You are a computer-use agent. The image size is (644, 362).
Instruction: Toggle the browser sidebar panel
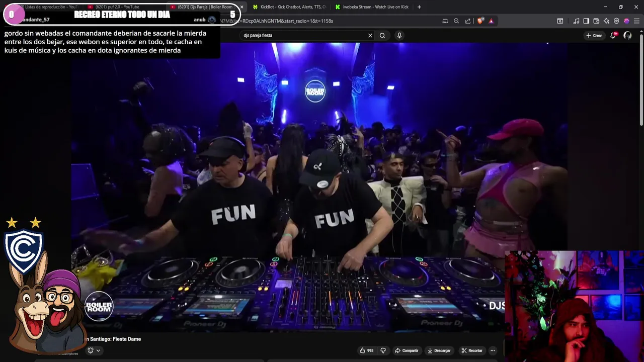pyautogui.click(x=586, y=21)
